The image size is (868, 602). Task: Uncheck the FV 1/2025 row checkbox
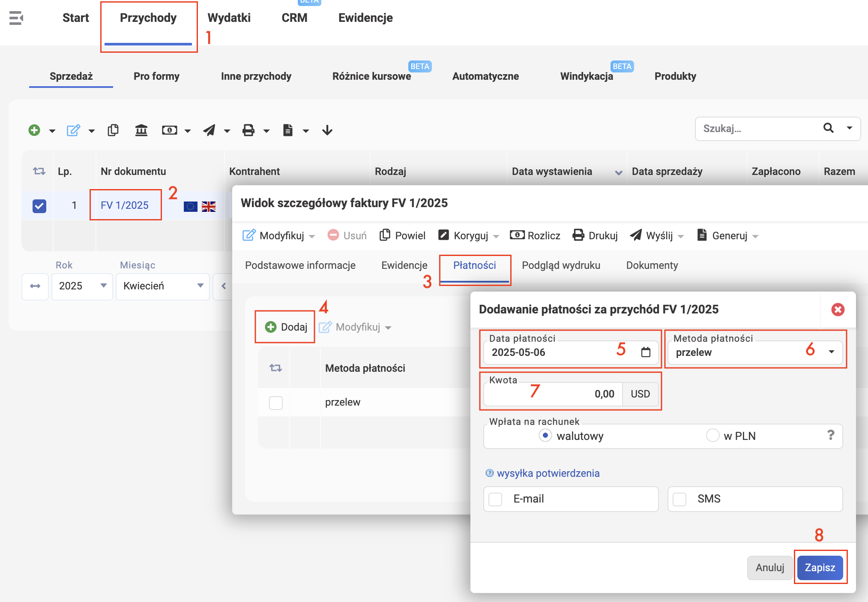pyautogui.click(x=39, y=206)
